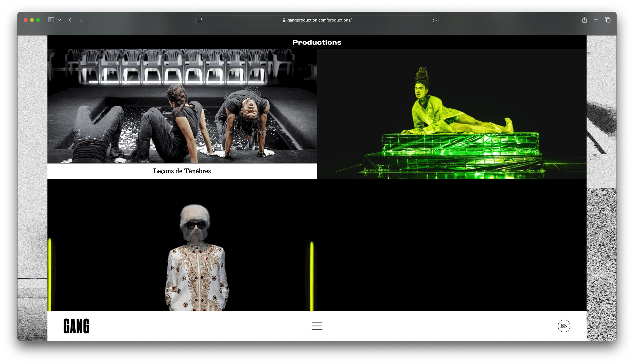Go back using the back arrow
The image size is (634, 364).
click(x=70, y=20)
